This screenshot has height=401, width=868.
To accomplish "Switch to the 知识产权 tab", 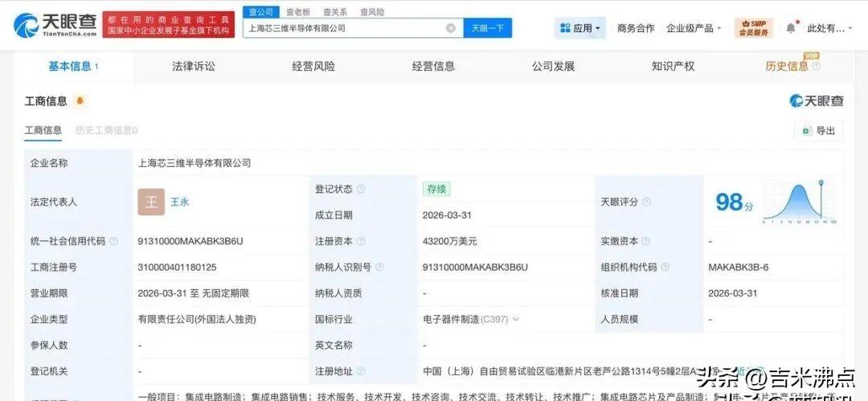I will [x=674, y=67].
